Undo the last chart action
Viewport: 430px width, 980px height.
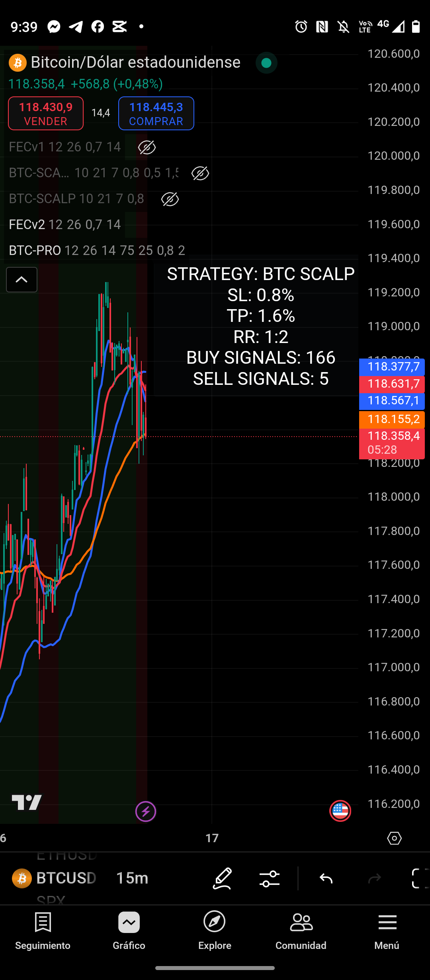coord(326,878)
